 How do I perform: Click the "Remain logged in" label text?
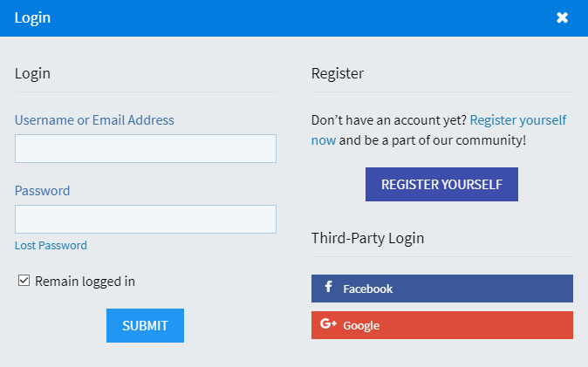[85, 282]
